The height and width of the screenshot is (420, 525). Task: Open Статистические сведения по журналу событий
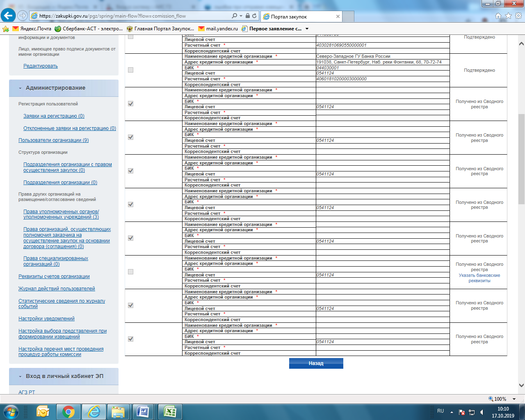coord(62,304)
